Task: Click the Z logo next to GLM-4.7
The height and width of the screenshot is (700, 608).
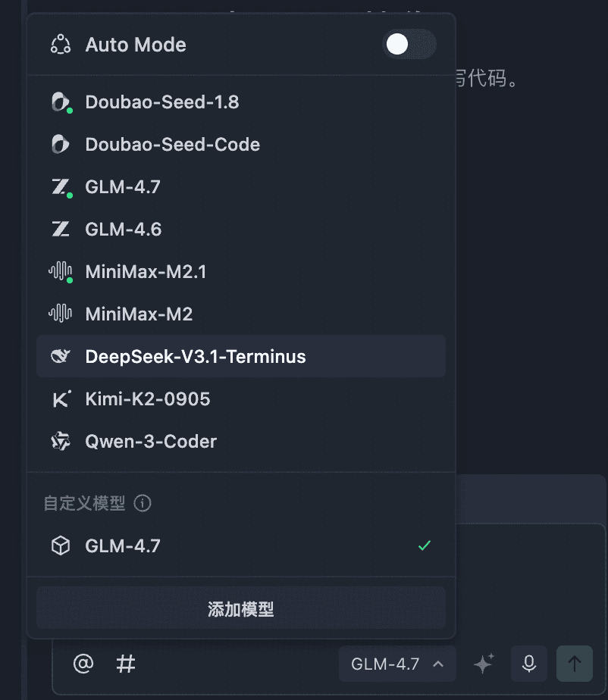Action: pyautogui.click(x=61, y=186)
